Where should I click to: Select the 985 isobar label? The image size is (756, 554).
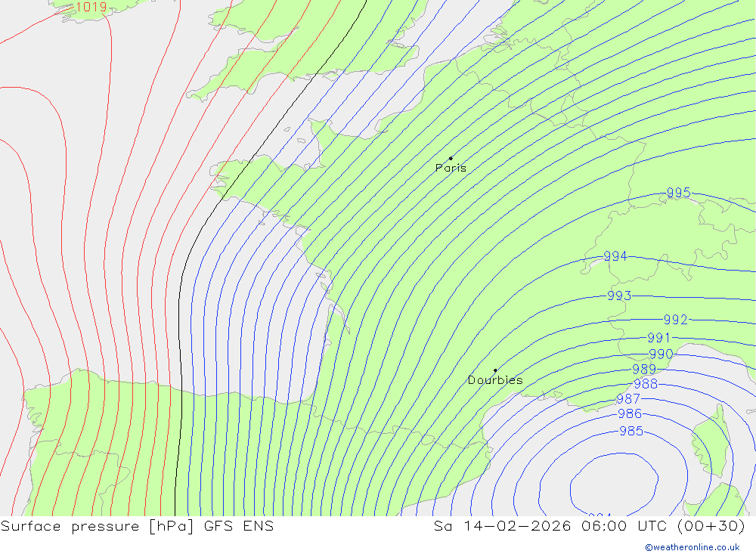click(631, 431)
